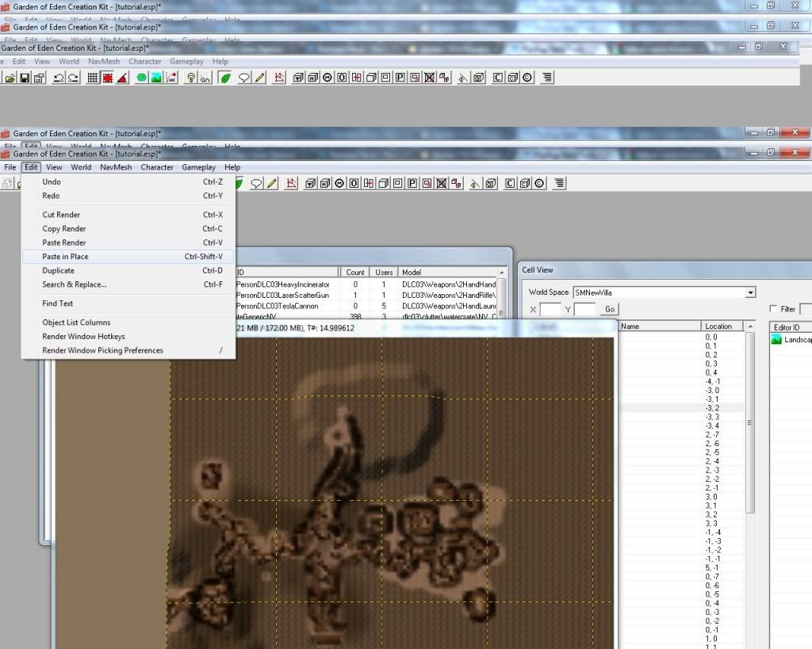Click Save floppy icon in background window toolbar
This screenshot has height=649, width=812.
pos(25,78)
